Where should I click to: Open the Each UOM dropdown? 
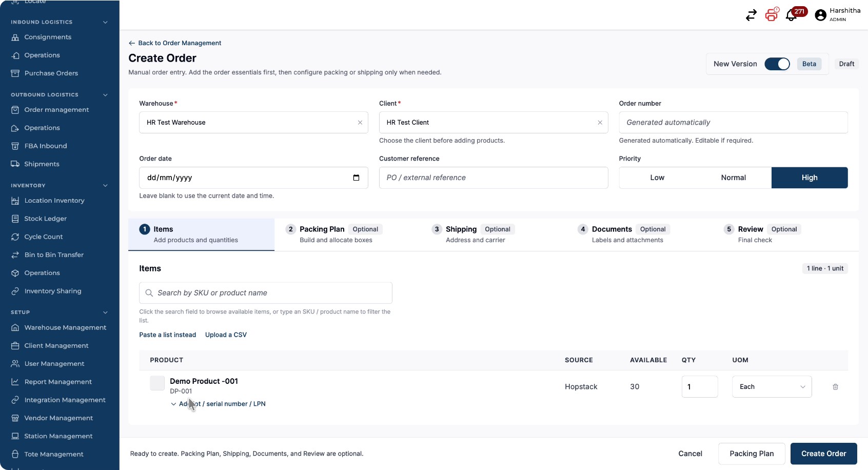point(772,387)
